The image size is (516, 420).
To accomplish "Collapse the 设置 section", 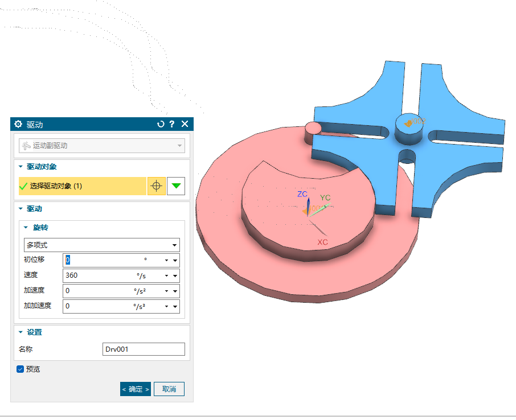I will (21, 332).
